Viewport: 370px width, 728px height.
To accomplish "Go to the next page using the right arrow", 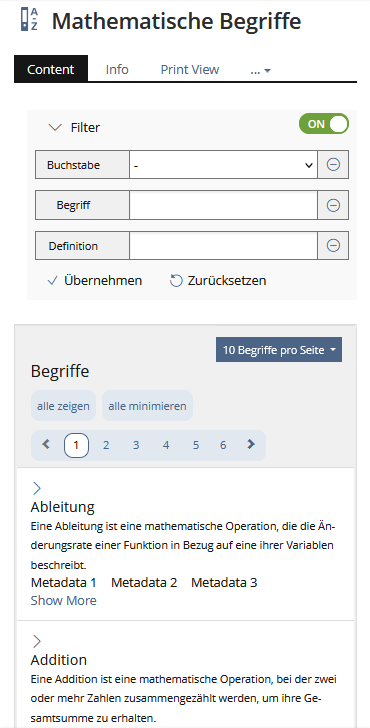I will point(251,445).
